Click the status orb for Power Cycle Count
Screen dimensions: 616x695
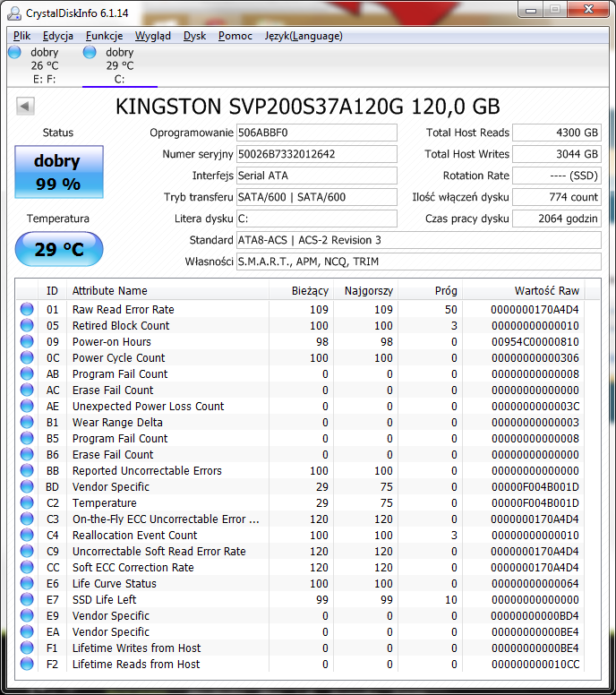pos(27,357)
